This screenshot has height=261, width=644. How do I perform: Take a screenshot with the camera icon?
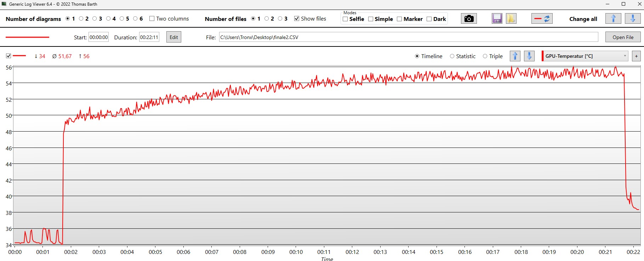tap(469, 19)
